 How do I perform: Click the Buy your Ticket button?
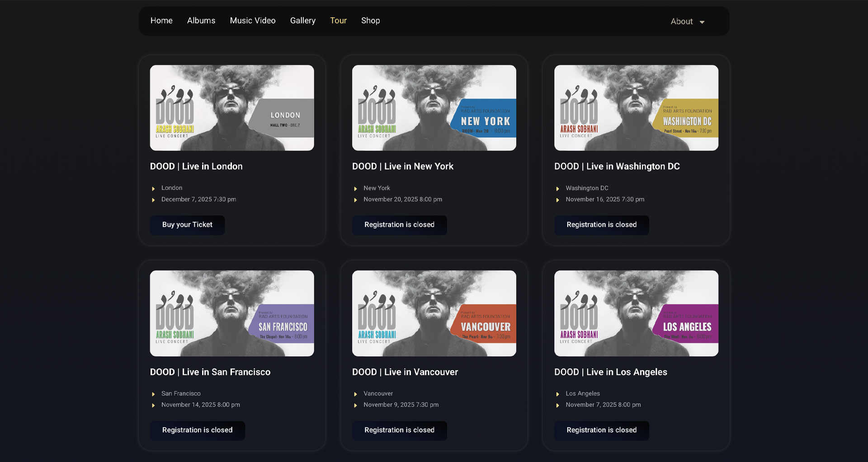[187, 225]
